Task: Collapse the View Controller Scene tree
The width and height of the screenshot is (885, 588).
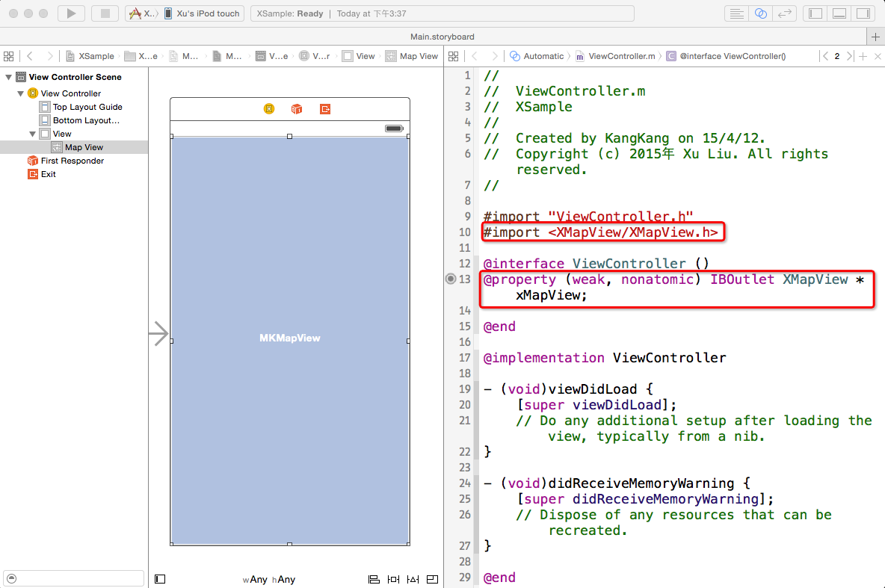Action: pos(9,77)
